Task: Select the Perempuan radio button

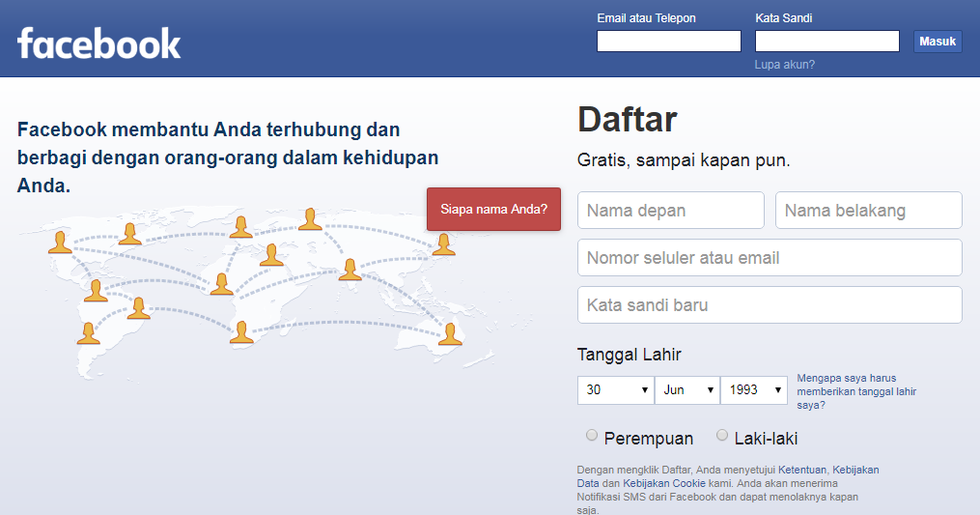Action: point(591,435)
